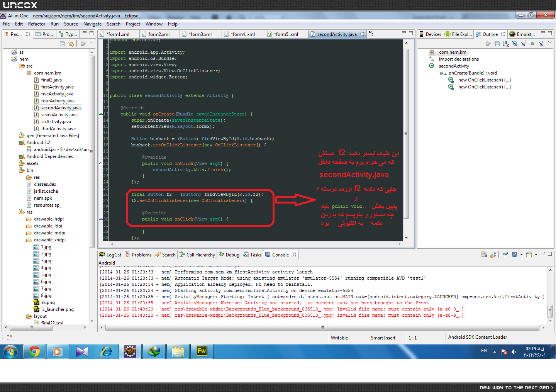Close the secondActivity.java editor tab
Viewport: 556px width, 392px height.
(362, 34)
